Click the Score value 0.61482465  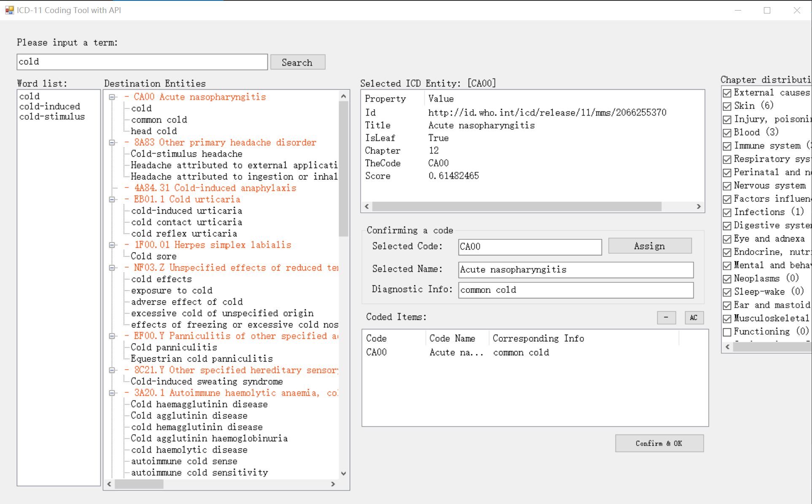(x=453, y=176)
